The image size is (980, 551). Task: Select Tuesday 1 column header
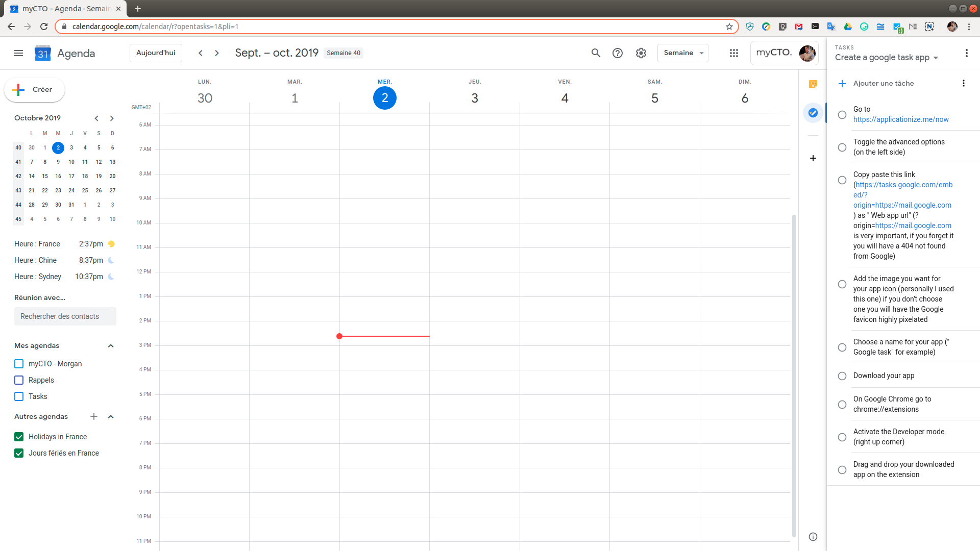click(x=295, y=93)
